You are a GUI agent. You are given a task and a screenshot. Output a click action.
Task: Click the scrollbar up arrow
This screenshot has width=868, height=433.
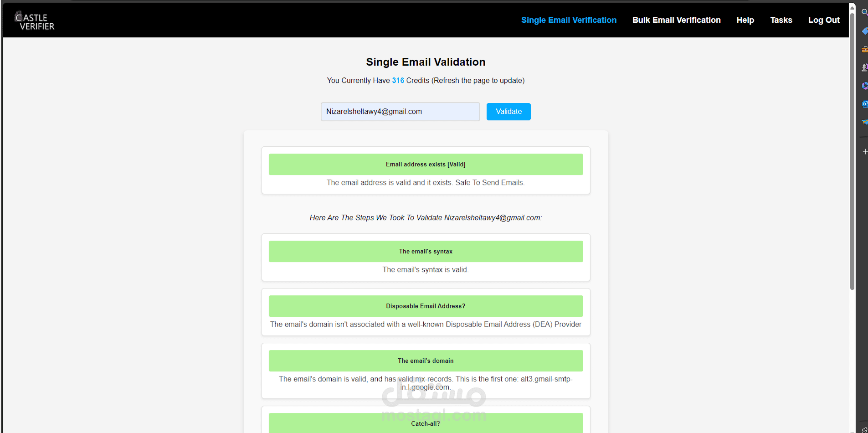click(x=852, y=8)
